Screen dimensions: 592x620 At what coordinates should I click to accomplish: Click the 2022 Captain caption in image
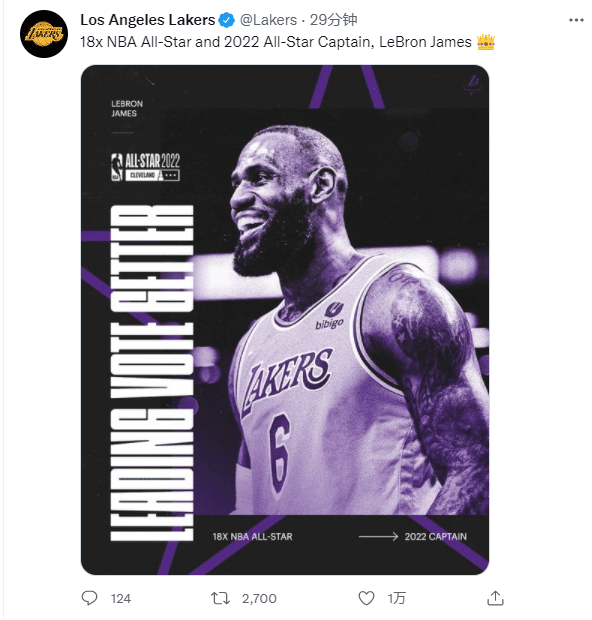(435, 537)
